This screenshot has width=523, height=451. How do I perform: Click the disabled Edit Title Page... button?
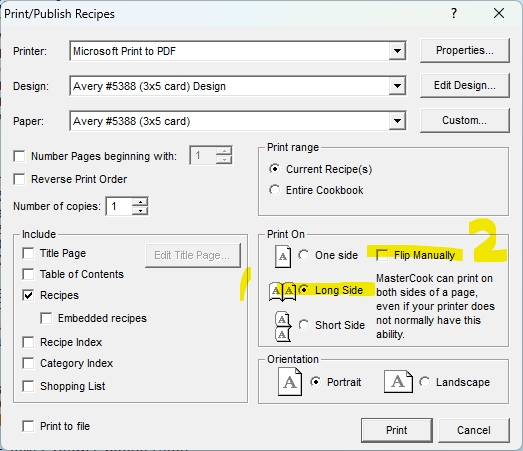tap(192, 256)
